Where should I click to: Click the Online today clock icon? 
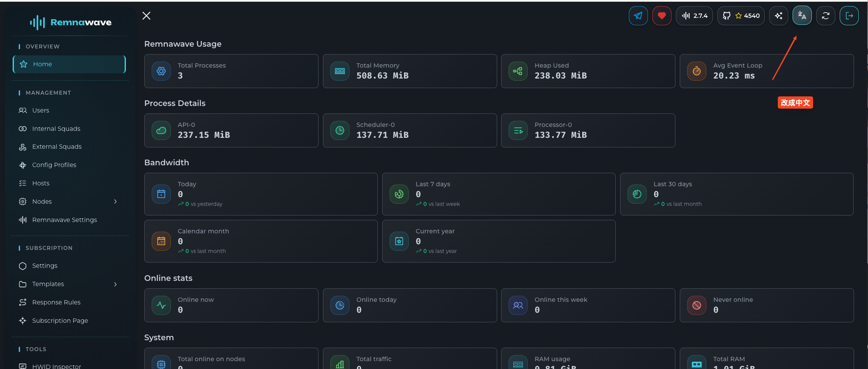340,305
